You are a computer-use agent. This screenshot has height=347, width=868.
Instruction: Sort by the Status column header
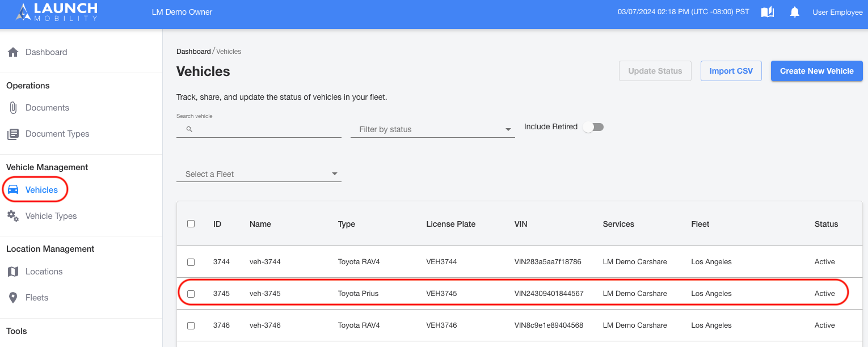click(x=826, y=224)
